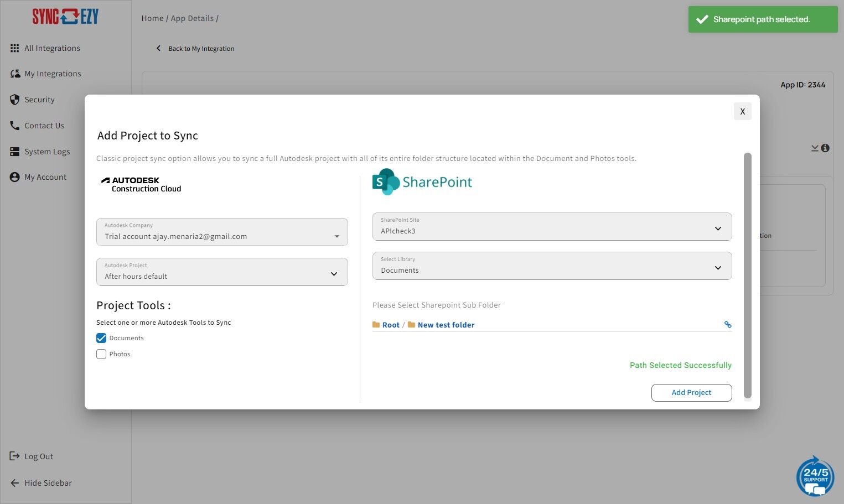This screenshot has height=504, width=844.
Task: Close the Add Project dialog
Action: [x=743, y=111]
